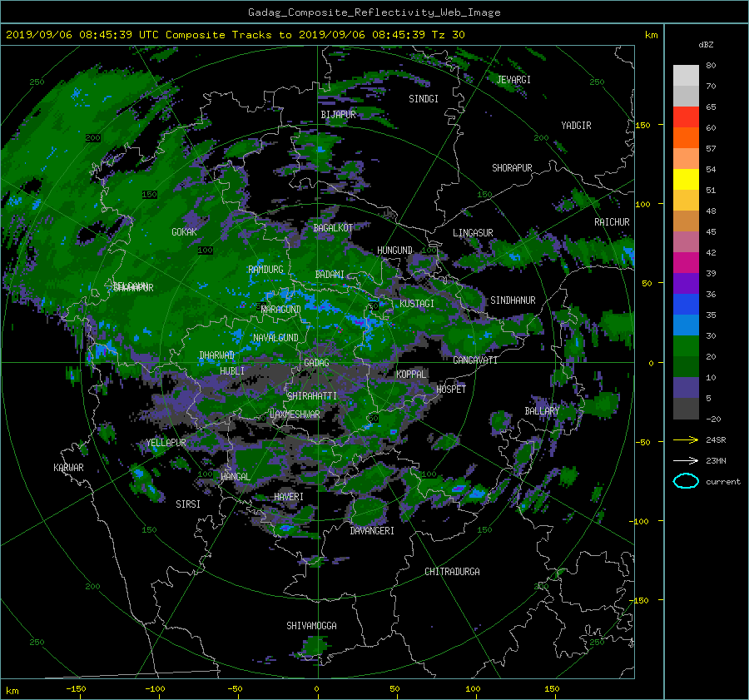Click the SIRSI city label
The image size is (749, 700).
click(x=188, y=504)
